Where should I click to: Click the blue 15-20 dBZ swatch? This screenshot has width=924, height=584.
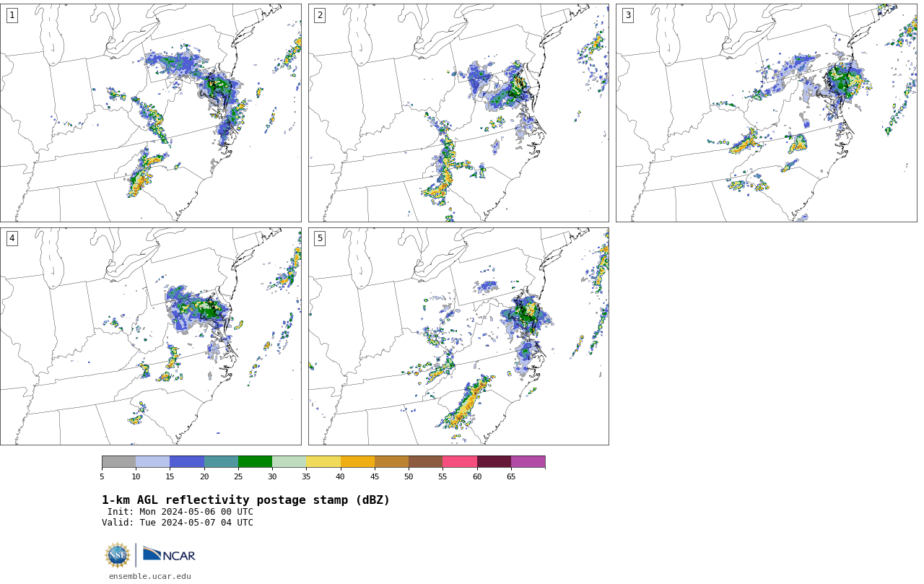point(187,462)
